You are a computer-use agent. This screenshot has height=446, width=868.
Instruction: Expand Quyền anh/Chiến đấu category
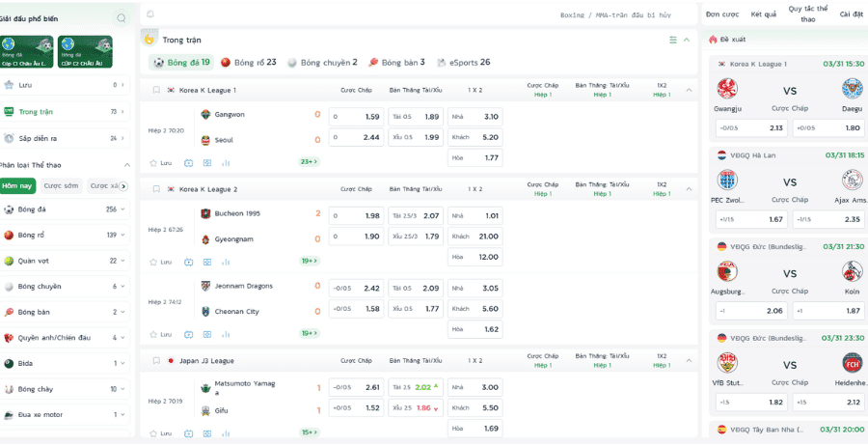pos(65,338)
